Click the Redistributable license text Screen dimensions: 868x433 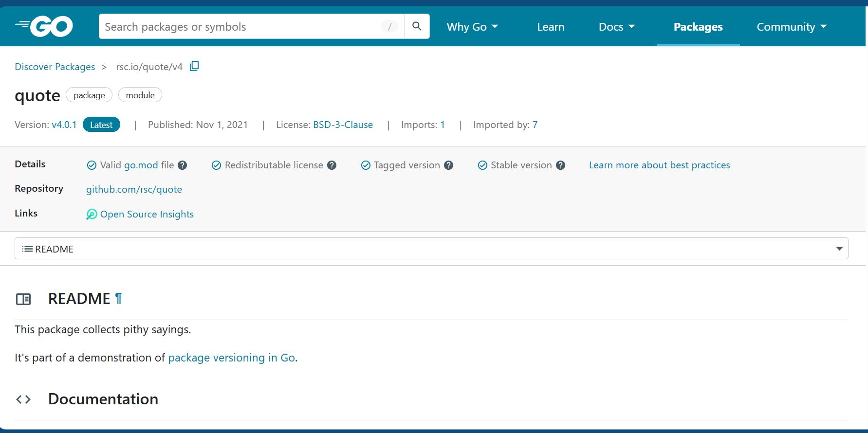(x=274, y=165)
